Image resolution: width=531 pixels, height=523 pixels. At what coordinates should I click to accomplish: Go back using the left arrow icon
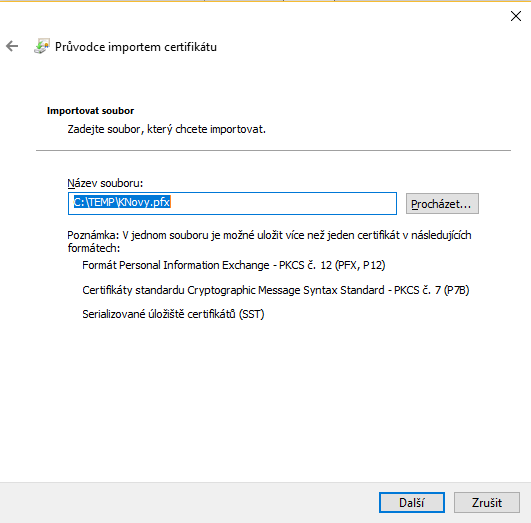tap(12, 46)
